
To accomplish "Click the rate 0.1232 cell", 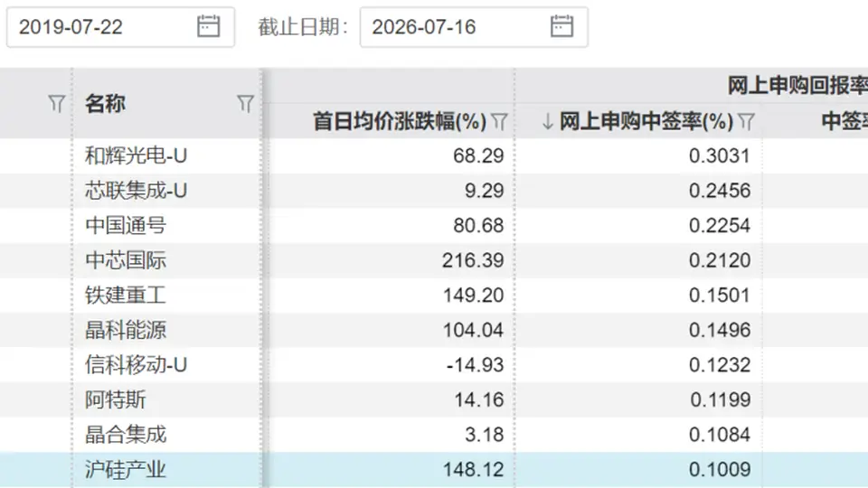I will coord(720,364).
